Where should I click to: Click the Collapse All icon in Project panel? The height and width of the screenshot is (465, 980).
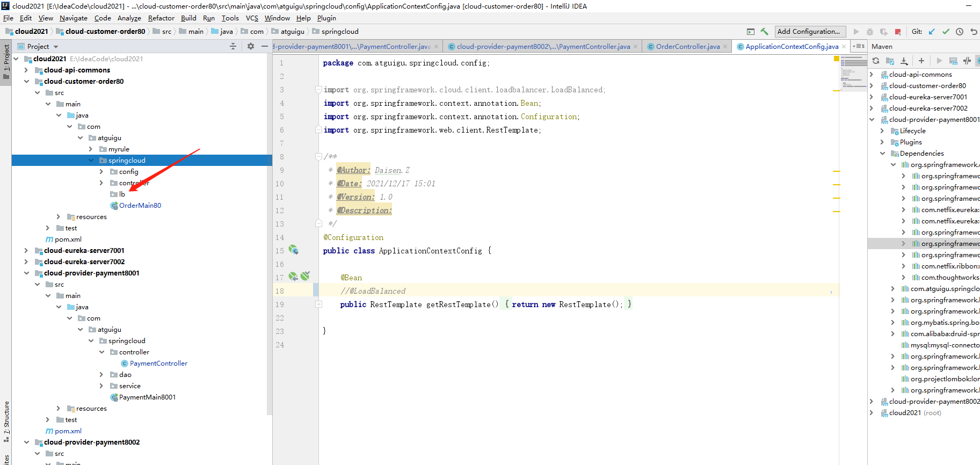(233, 47)
